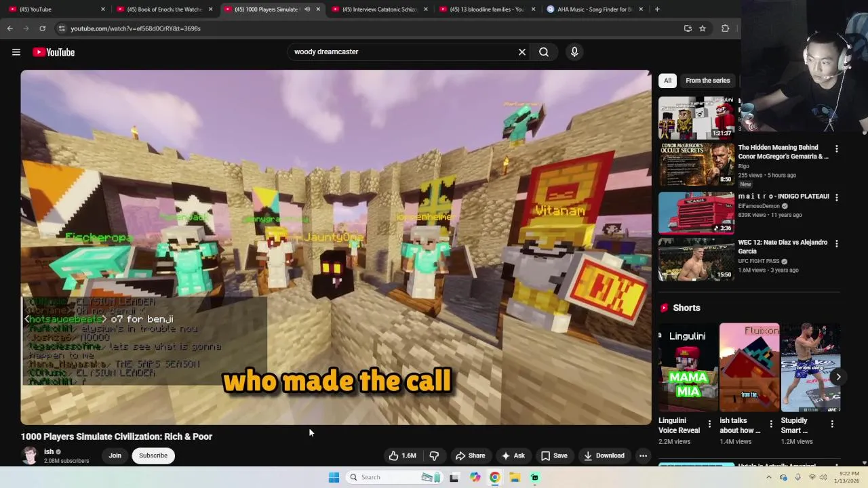
Task: Download the video
Action: coord(604,455)
